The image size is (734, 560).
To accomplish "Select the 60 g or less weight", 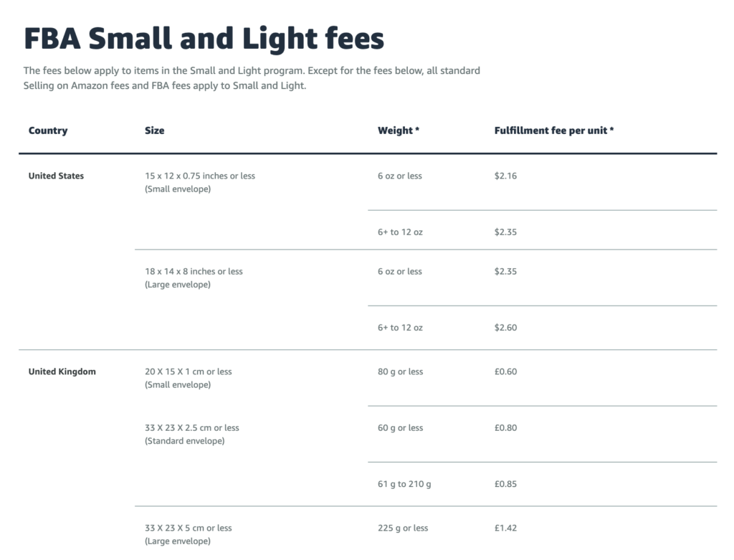I will [400, 428].
